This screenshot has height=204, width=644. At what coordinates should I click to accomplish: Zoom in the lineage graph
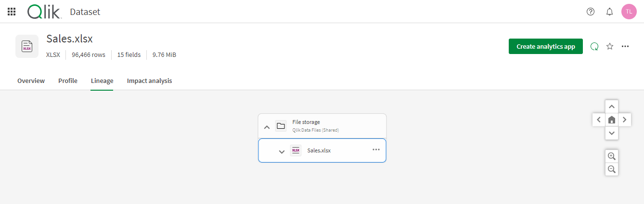click(x=612, y=156)
